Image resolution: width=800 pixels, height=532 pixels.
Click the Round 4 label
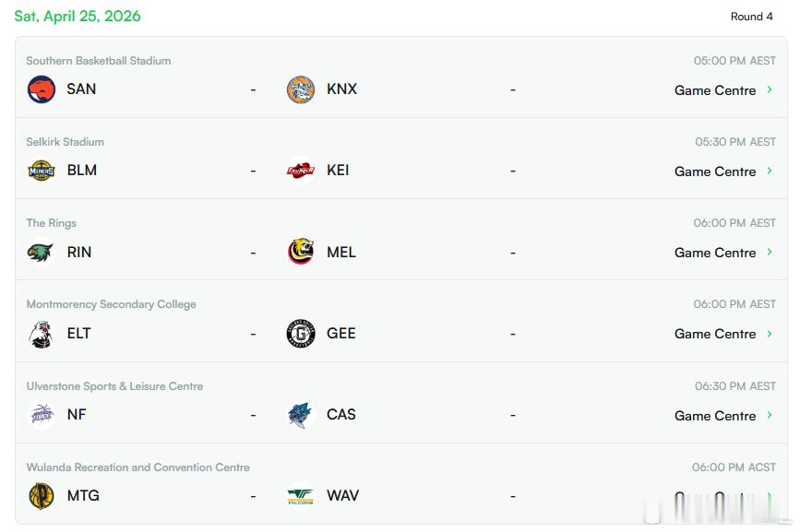(751, 17)
